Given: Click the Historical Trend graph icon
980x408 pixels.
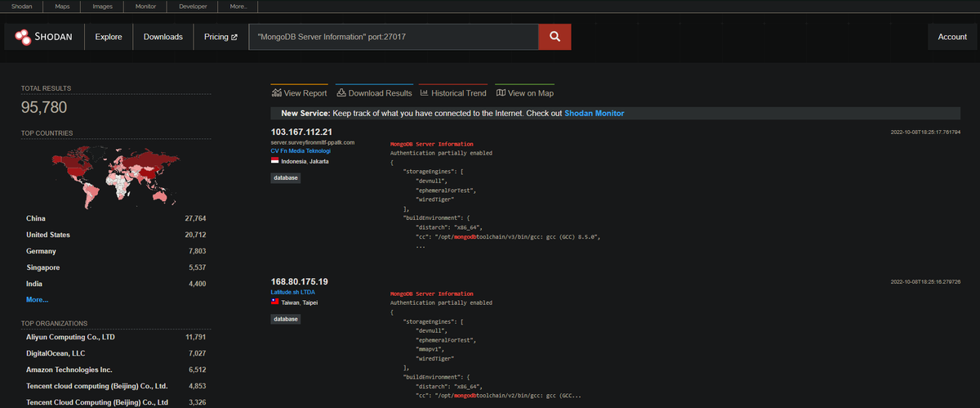Looking at the screenshot, I should 424,92.
